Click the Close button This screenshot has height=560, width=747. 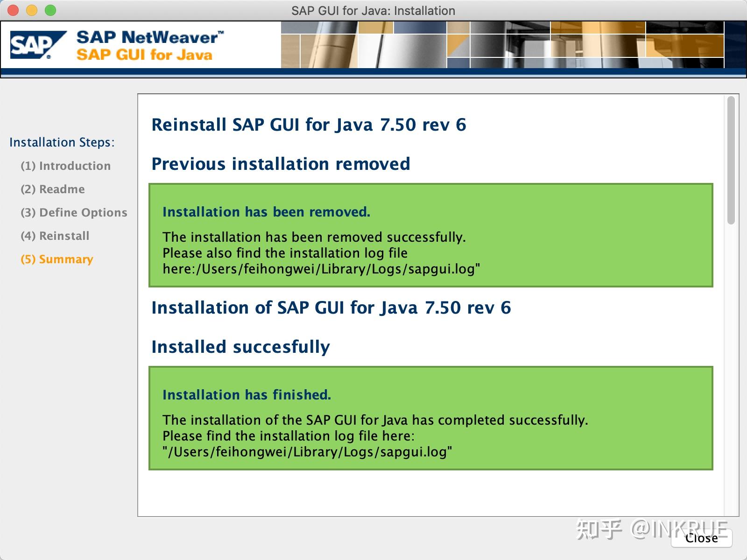tap(701, 538)
